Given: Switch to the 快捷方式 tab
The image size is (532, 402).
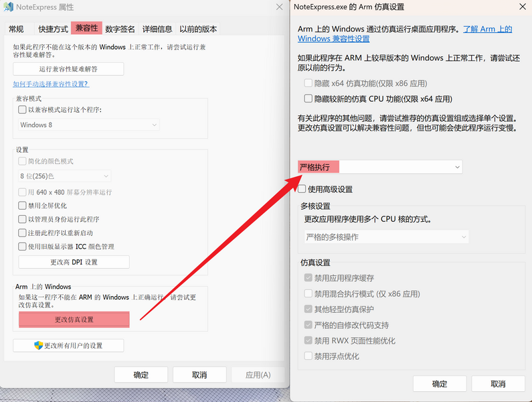Looking at the screenshot, I should [x=53, y=29].
